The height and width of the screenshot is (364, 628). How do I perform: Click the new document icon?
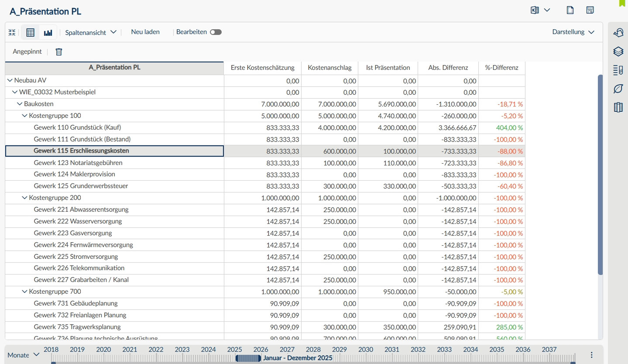570,10
